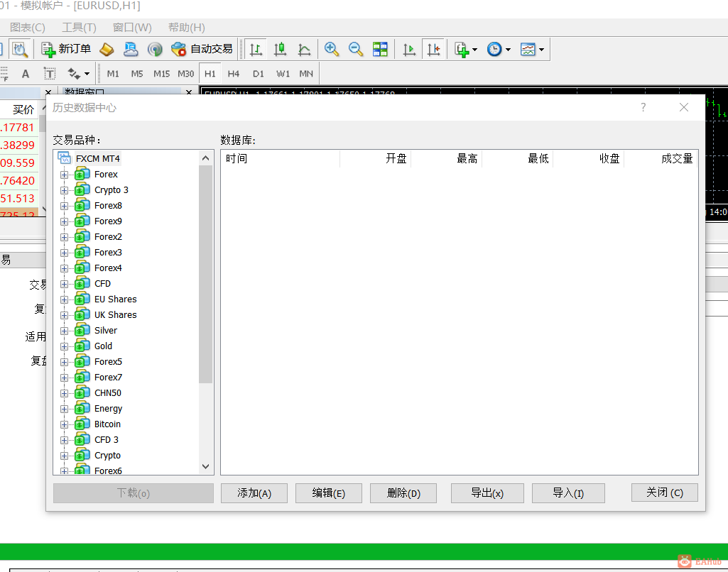
Task: Open the periodicity clock dropdown
Action: tap(499, 49)
